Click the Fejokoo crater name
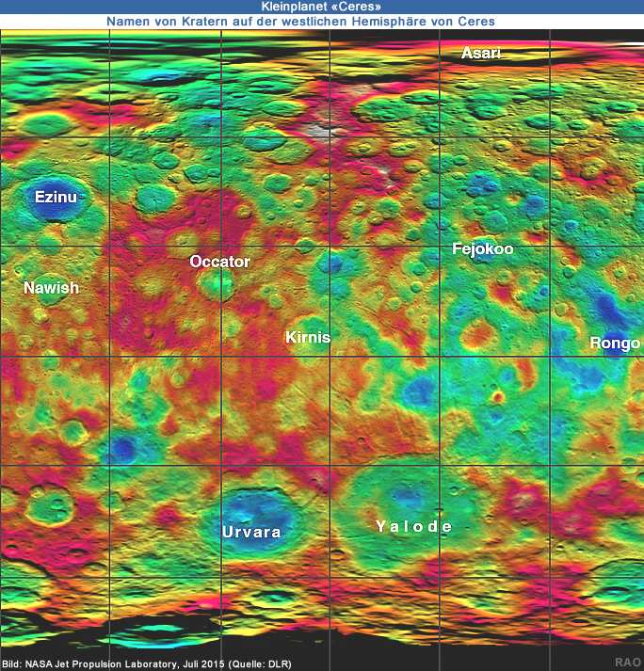The height and width of the screenshot is (671, 644). click(483, 249)
